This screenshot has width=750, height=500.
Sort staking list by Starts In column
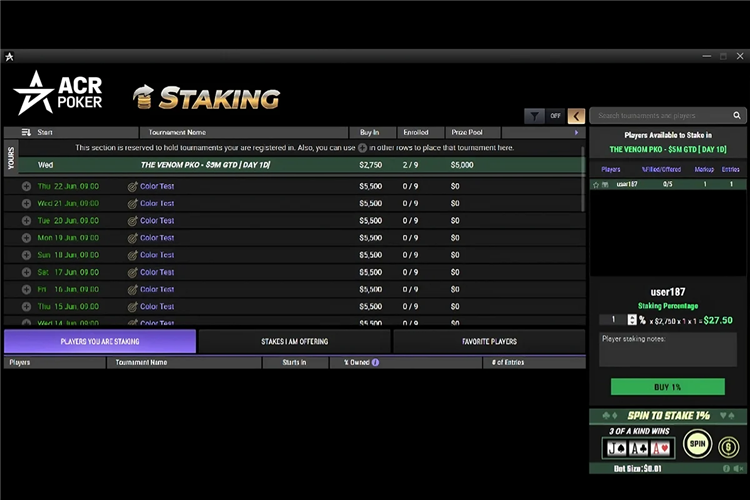point(295,363)
